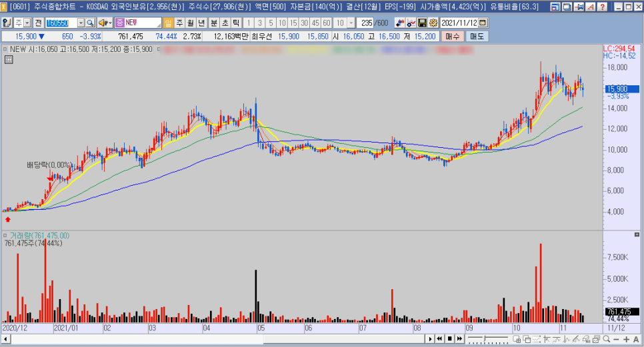Viewport: 644px width, 347px height.
Task: Toggle NEW price series checkbox on chart
Action: tap(5, 49)
